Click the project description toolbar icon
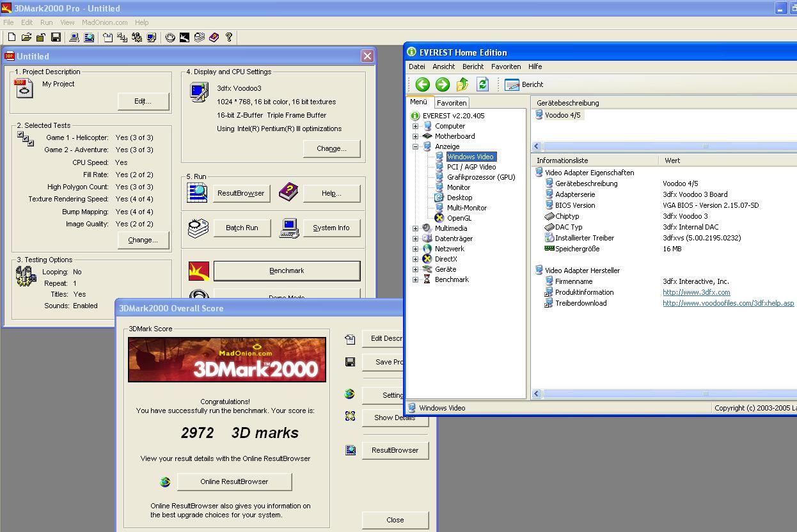Viewport: 797px width, 532px height. [107, 38]
